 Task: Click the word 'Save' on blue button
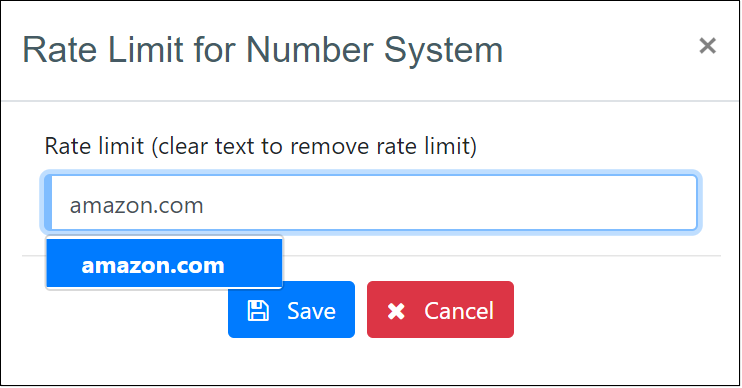[x=311, y=311]
